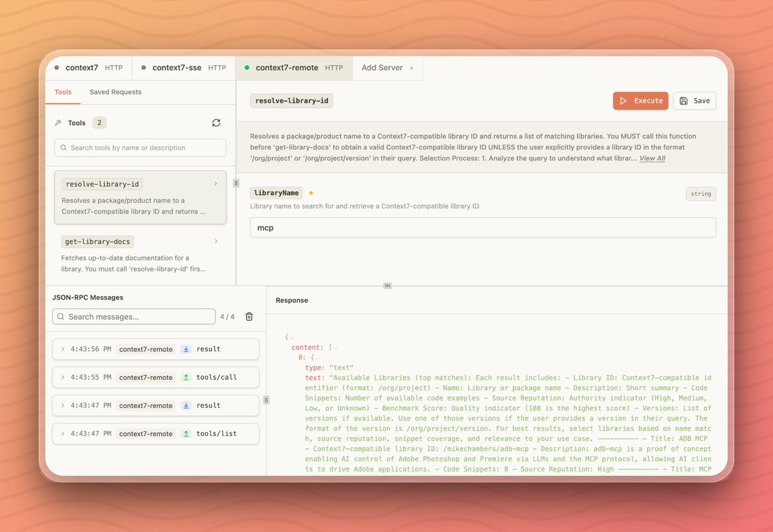The height and width of the screenshot is (532, 773).
Task: Run the tool with Execute button
Action: pyautogui.click(x=640, y=101)
